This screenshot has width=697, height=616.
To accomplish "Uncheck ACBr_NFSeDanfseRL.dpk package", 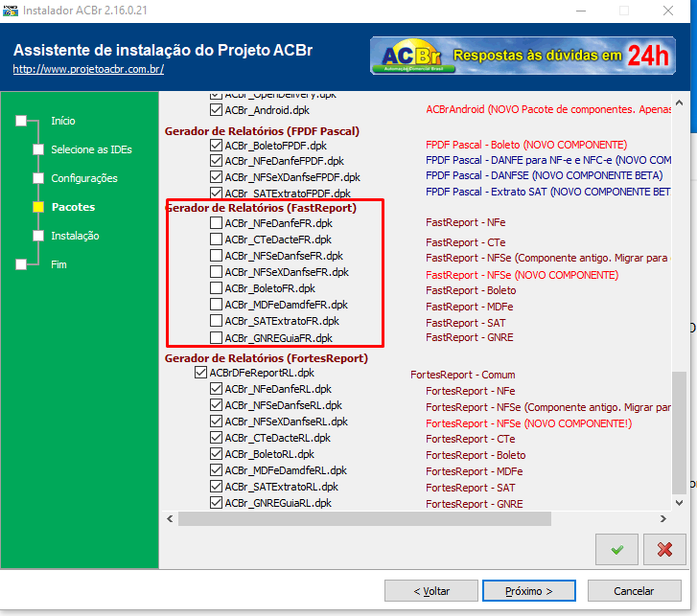I will point(216,404).
